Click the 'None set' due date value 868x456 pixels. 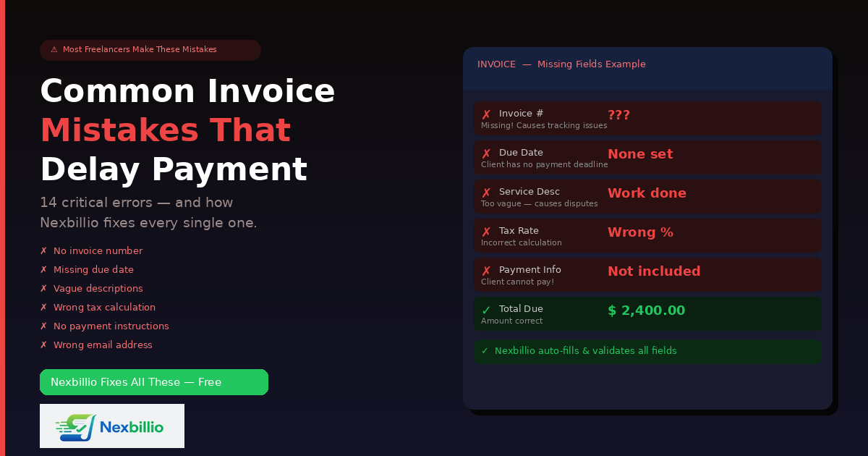(640, 154)
